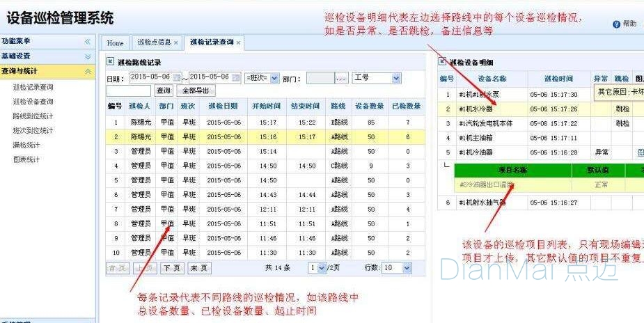Click the 全部导出 button
Screen dimensions: 644x323
click(x=196, y=90)
